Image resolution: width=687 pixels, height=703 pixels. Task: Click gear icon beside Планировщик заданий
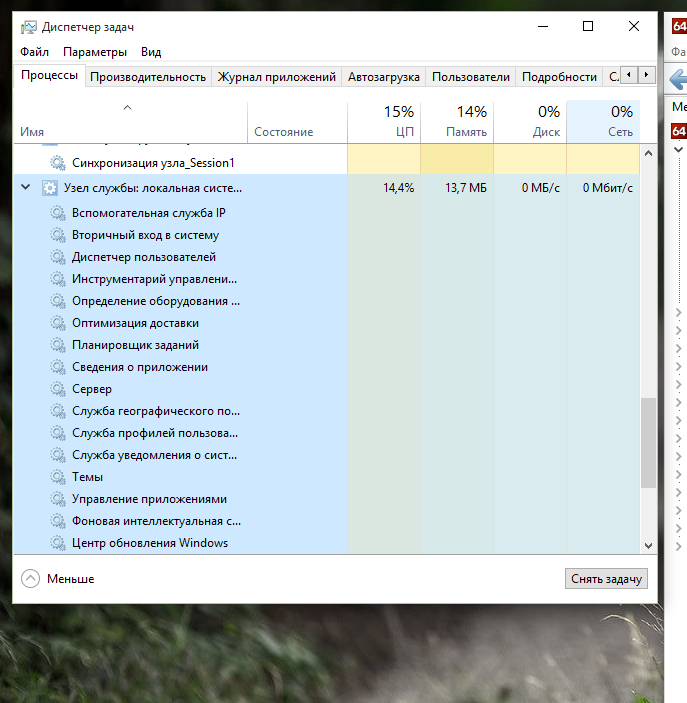pos(58,345)
